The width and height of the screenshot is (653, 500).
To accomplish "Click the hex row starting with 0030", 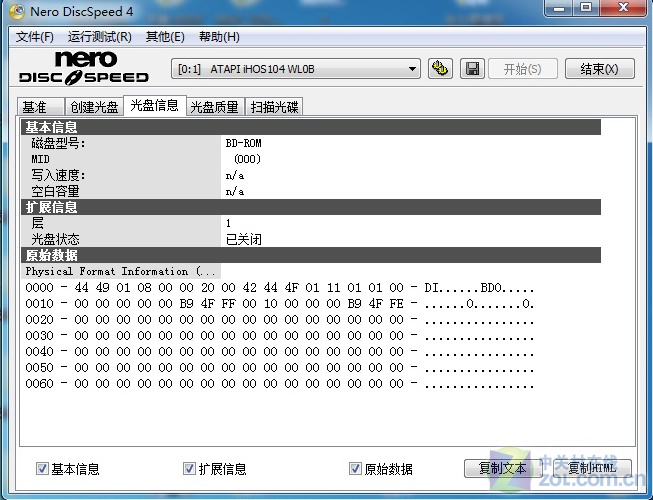I will coord(279,336).
